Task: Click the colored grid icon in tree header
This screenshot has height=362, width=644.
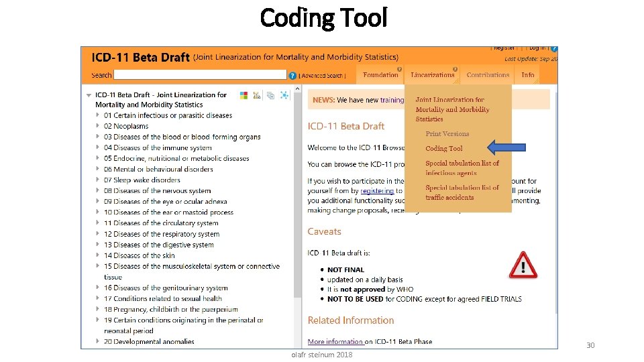Action: click(x=244, y=95)
